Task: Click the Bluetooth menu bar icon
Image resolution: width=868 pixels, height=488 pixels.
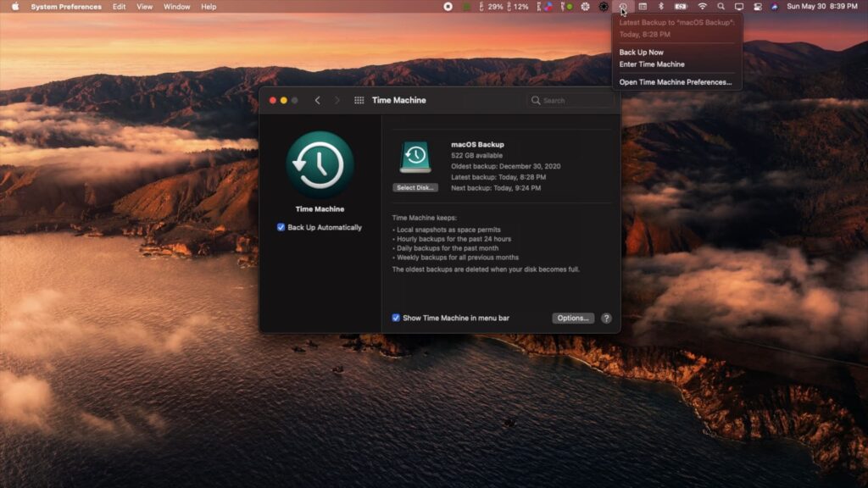Action: coord(661,7)
